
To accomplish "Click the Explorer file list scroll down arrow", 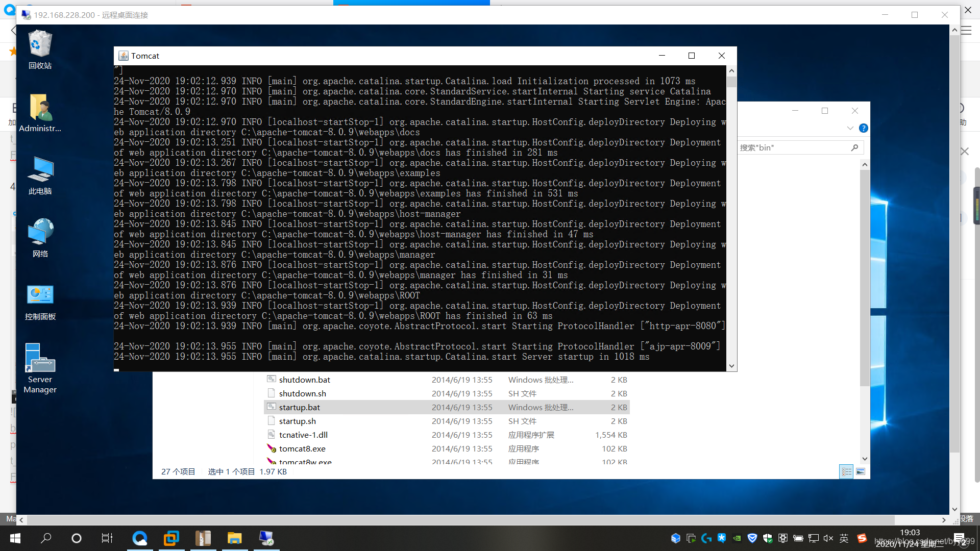I will click(865, 459).
